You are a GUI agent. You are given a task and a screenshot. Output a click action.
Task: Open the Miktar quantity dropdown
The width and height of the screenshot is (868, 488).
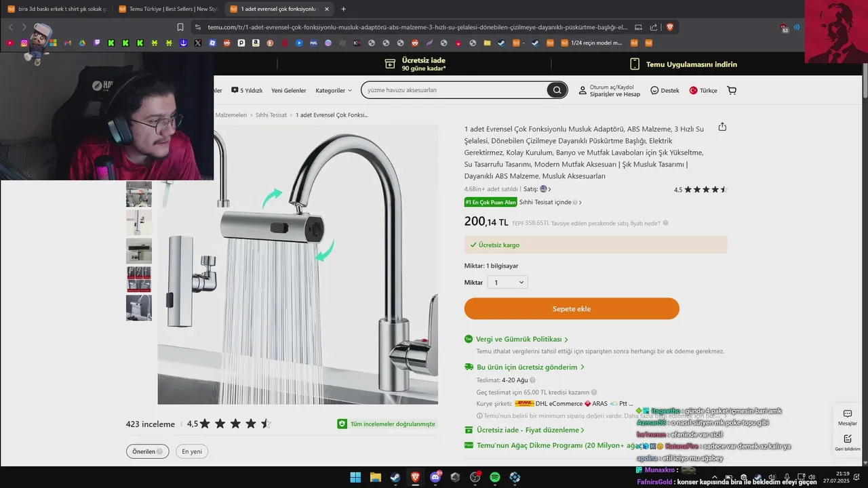507,282
